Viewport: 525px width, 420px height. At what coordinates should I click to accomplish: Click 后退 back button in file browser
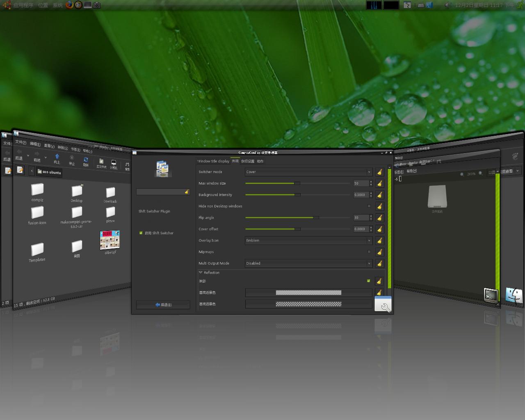click(19, 154)
